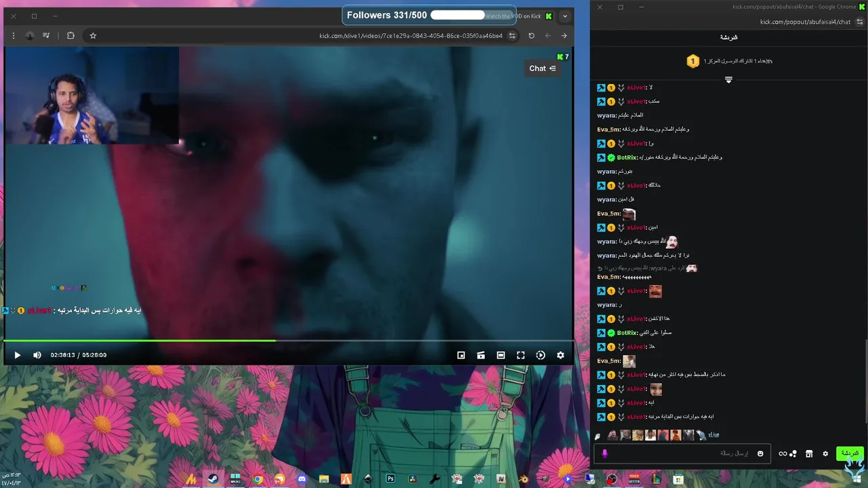Toggle picture-in-picture mode
Image resolution: width=868 pixels, height=488 pixels.
click(461, 355)
